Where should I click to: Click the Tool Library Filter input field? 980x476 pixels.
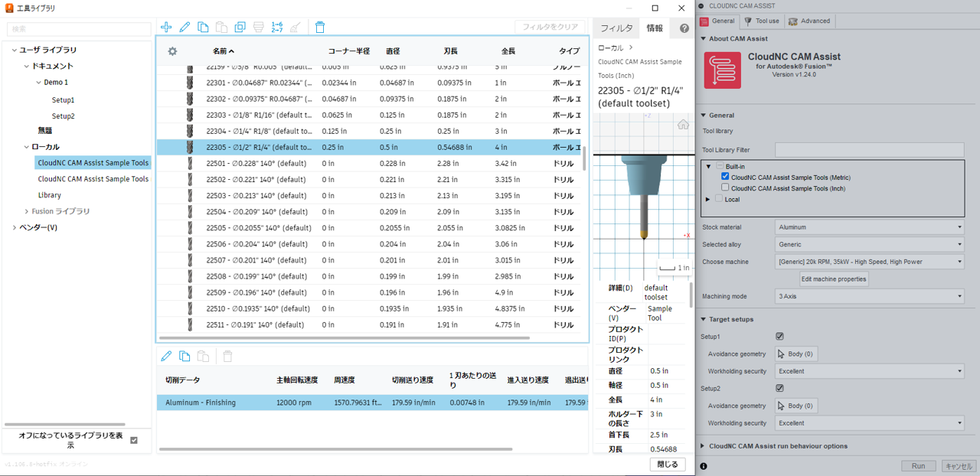pos(869,150)
